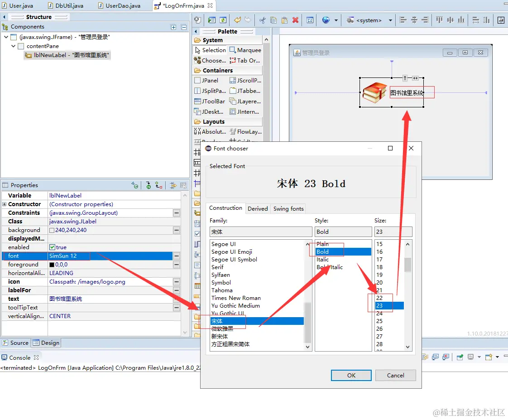Close the Console view tab
The width and height of the screenshot is (508, 420).
[x=36, y=357]
